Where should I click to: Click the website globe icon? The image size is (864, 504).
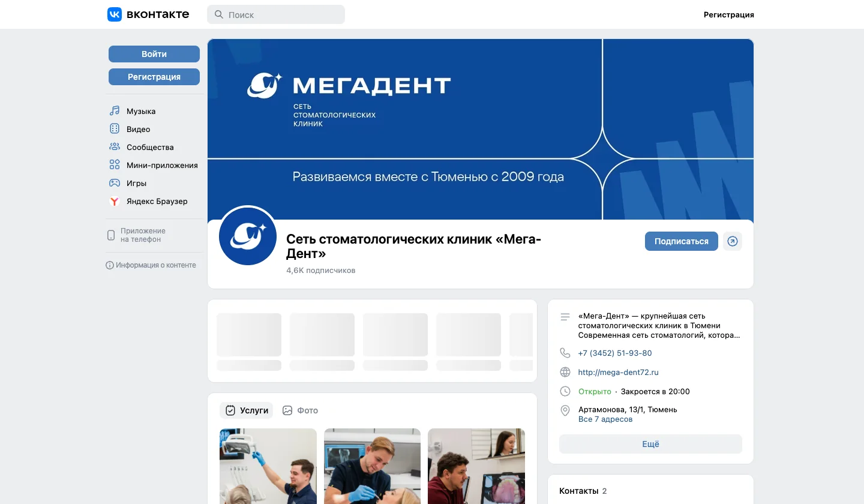[565, 372]
